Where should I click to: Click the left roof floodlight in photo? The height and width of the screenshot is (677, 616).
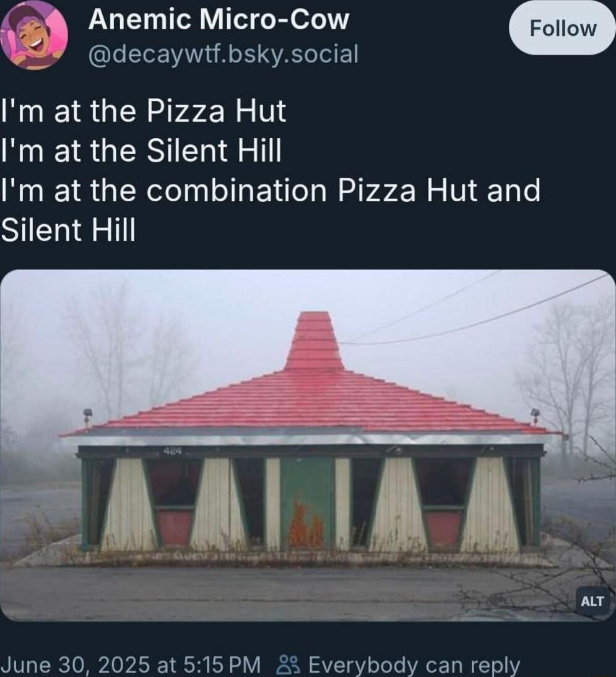pos(88,415)
